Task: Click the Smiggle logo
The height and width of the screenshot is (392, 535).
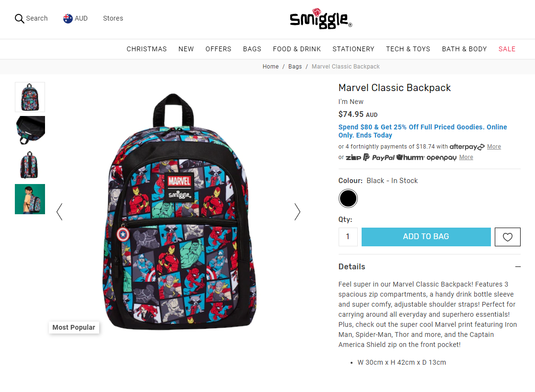Action: 321,19
